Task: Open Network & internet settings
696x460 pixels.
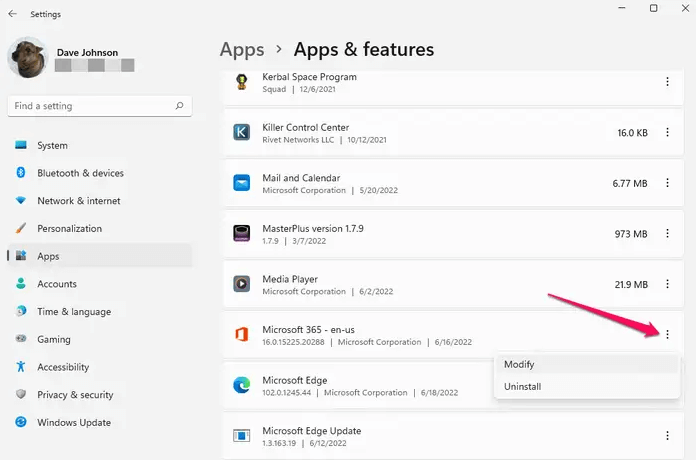Action: point(99,200)
